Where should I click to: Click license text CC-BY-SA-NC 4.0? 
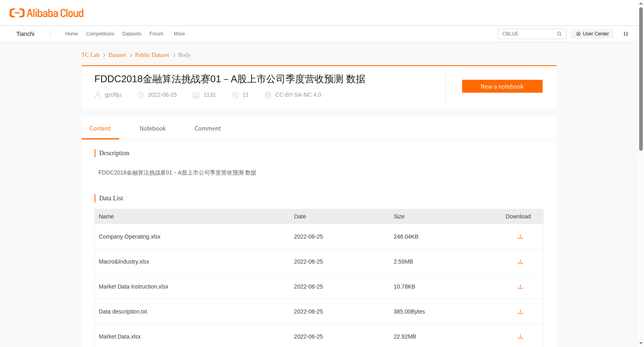(x=298, y=95)
